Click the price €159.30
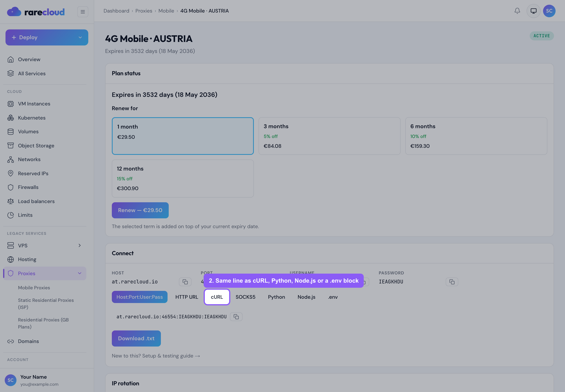This screenshot has width=565, height=392. click(x=420, y=146)
